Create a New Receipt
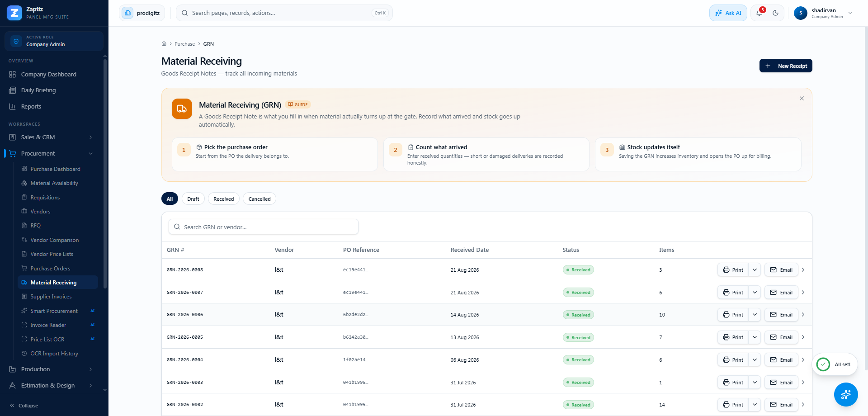Image resolution: width=868 pixels, height=416 pixels. point(786,66)
